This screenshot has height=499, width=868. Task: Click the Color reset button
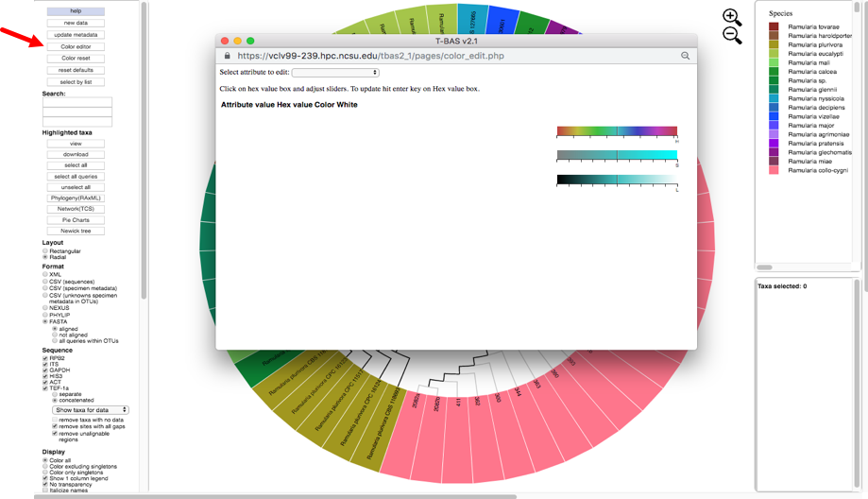click(76, 59)
